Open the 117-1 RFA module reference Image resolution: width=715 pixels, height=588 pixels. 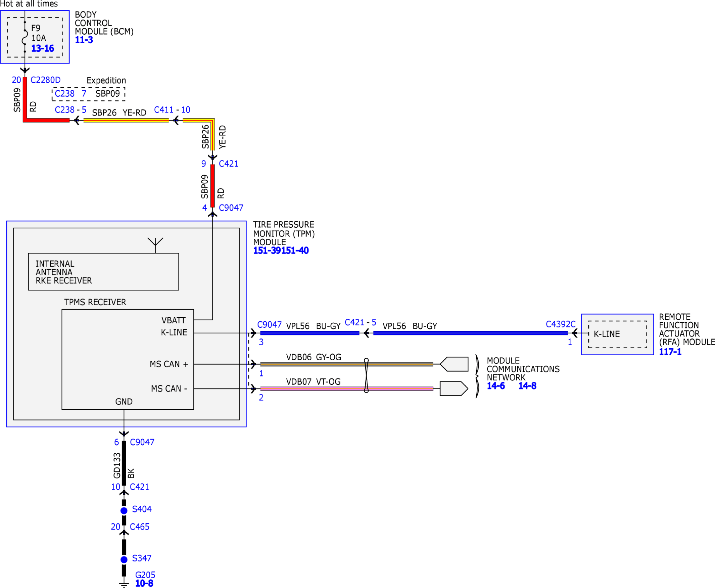(x=670, y=352)
